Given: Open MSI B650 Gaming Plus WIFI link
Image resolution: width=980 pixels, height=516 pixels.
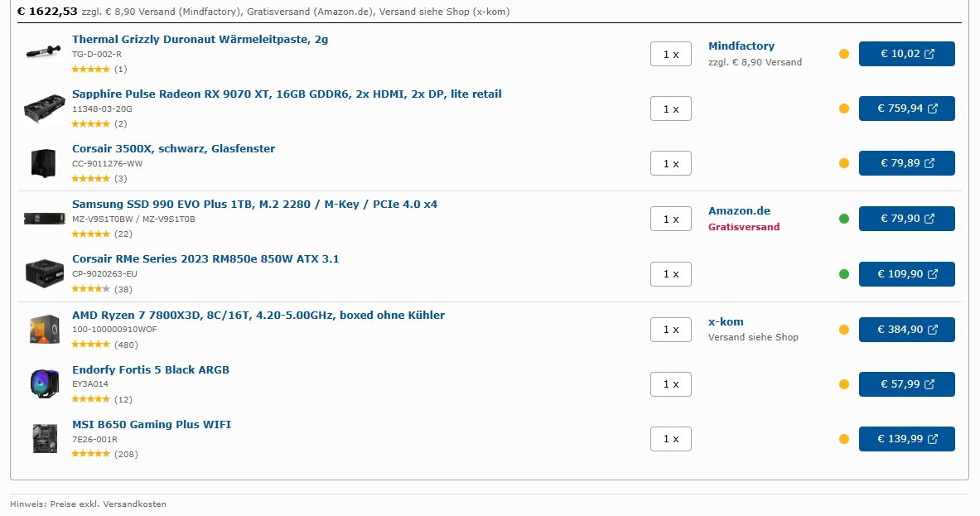Looking at the screenshot, I should click(x=152, y=424).
